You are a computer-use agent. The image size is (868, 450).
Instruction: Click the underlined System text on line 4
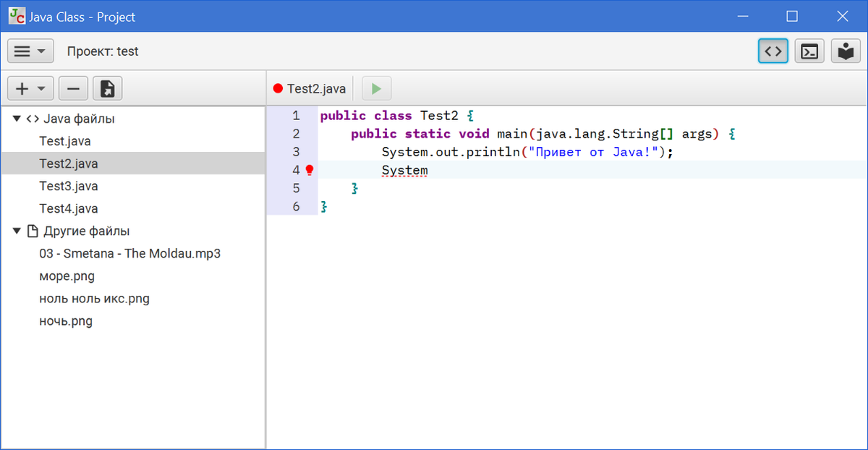tap(405, 171)
